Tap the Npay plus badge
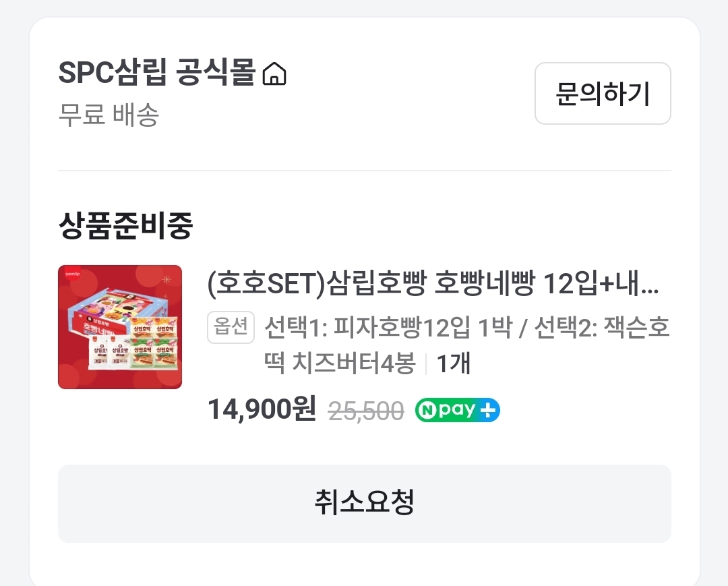728x586 pixels. (x=457, y=410)
